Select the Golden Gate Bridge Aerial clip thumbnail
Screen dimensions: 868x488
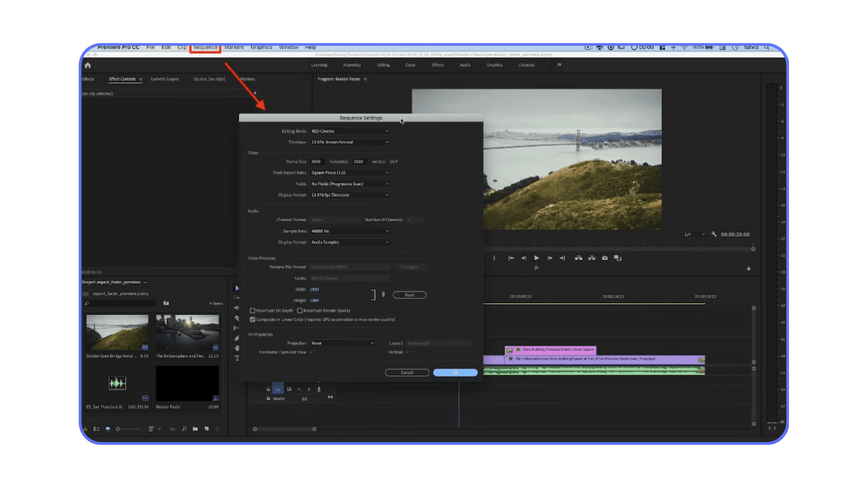[x=117, y=333]
